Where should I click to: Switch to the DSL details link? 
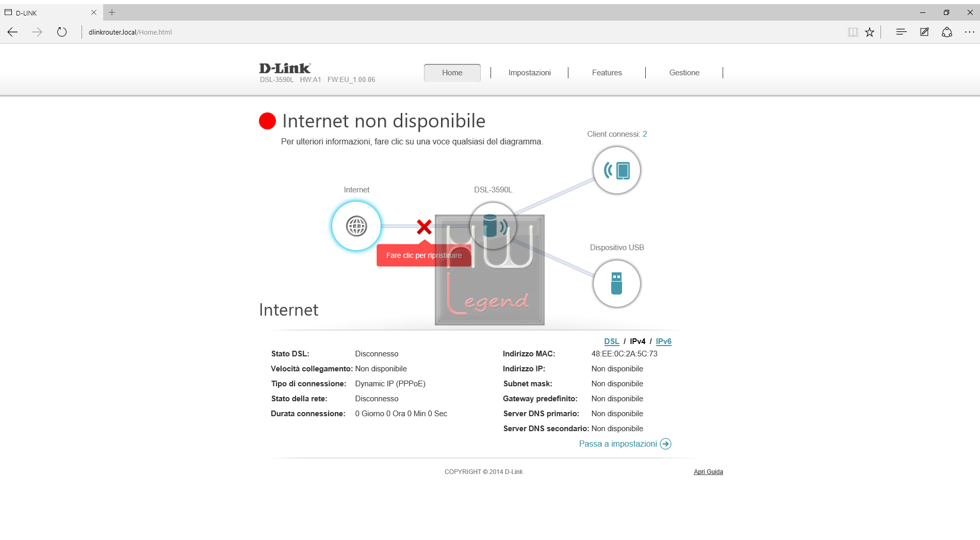(x=612, y=341)
